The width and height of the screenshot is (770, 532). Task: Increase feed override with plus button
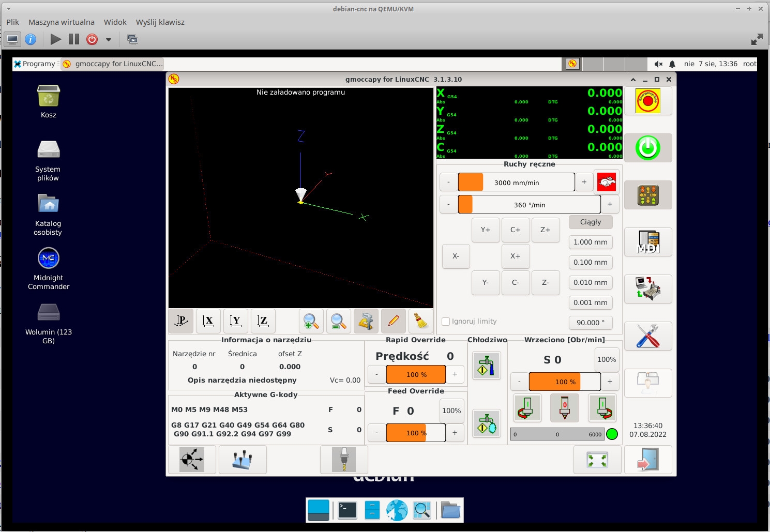tap(455, 432)
